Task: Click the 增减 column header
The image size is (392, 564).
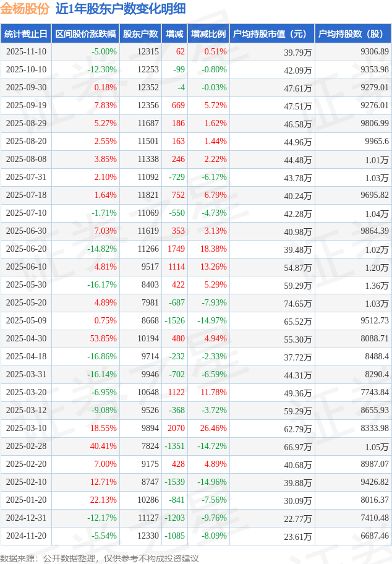Action: tap(175, 34)
